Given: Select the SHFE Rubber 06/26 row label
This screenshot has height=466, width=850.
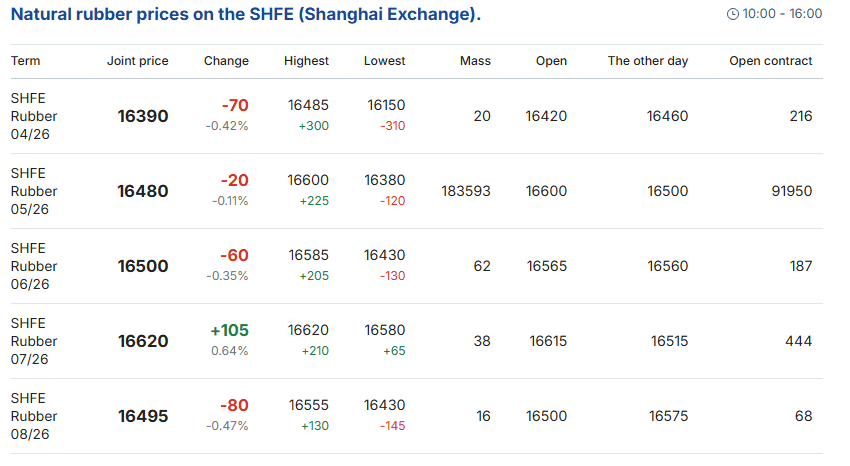Looking at the screenshot, I should point(34,266).
